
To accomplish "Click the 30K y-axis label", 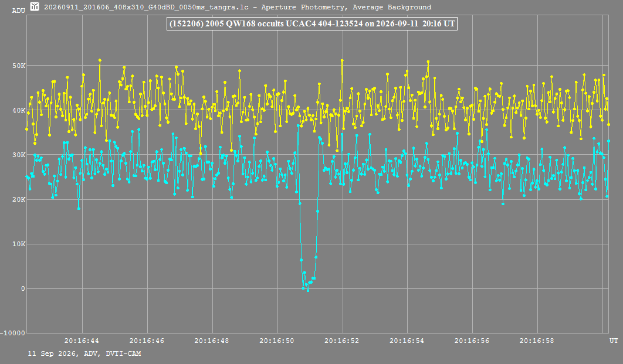I will click(x=19, y=155).
